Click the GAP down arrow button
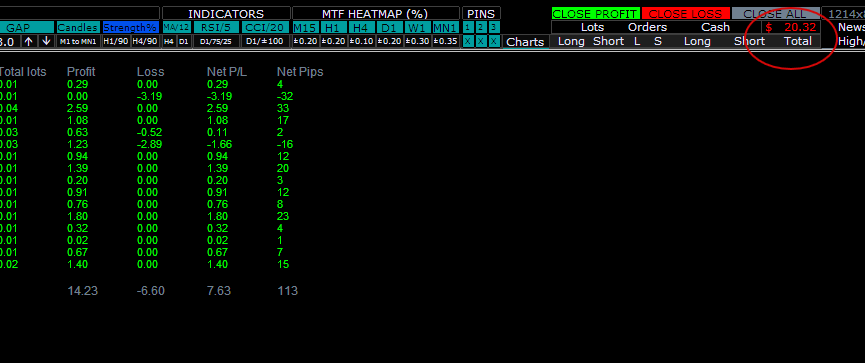Screen dimensions: 865x363 (46, 41)
